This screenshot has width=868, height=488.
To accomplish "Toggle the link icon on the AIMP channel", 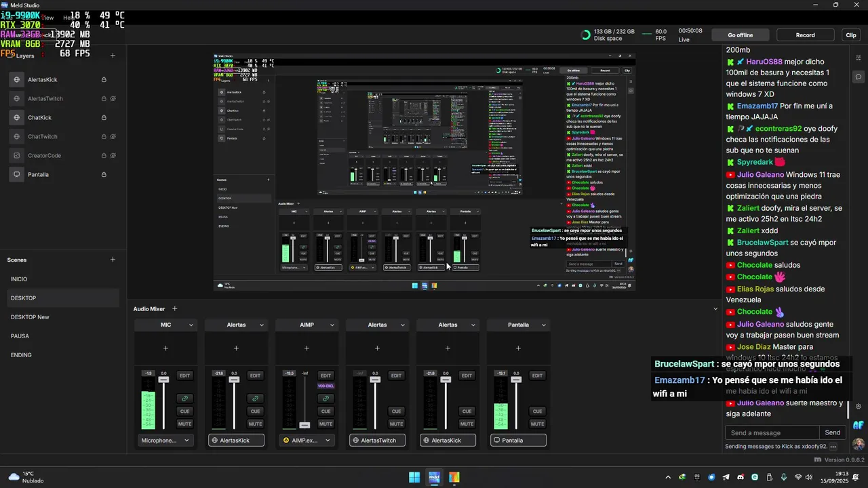I will point(325,399).
